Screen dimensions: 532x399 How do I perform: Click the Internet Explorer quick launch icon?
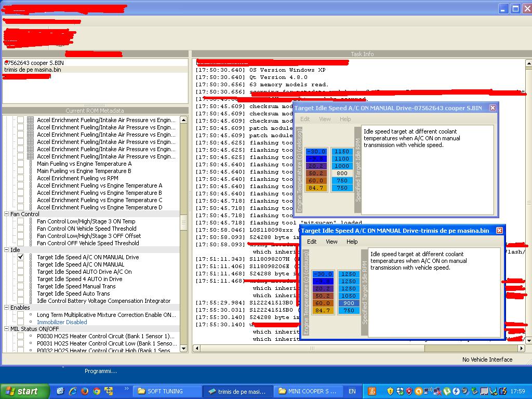click(x=73, y=391)
